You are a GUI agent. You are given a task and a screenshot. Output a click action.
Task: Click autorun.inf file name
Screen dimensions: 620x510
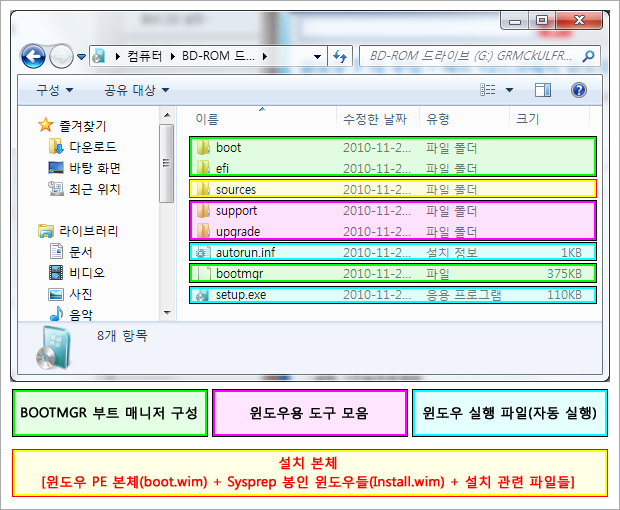[x=245, y=252]
